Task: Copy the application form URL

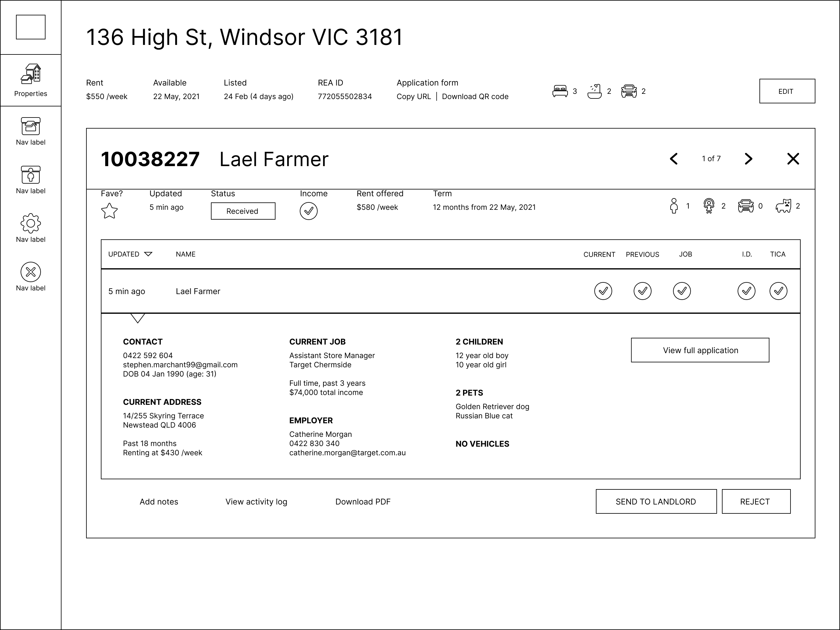Action: click(x=414, y=97)
